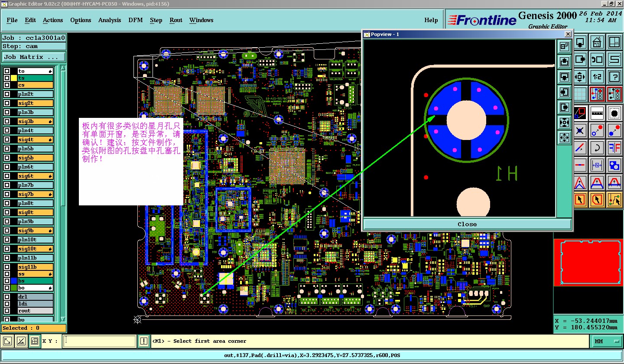Screen dimensions: 624x364
Task: Open the Options menu
Action: pos(81,20)
